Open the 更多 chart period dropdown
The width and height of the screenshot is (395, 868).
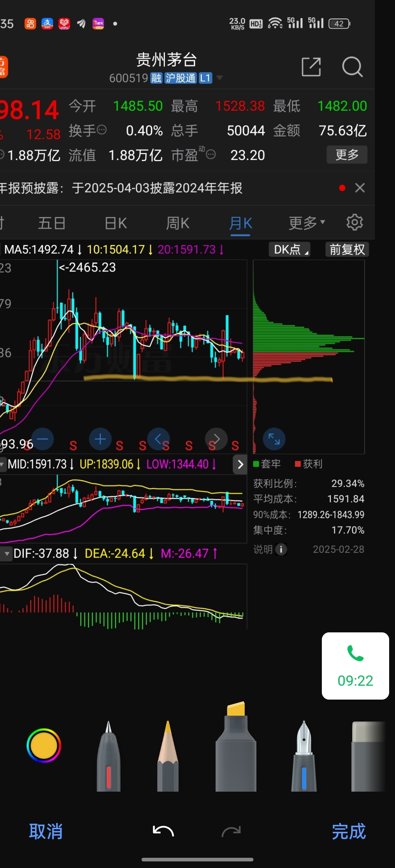pos(306,222)
